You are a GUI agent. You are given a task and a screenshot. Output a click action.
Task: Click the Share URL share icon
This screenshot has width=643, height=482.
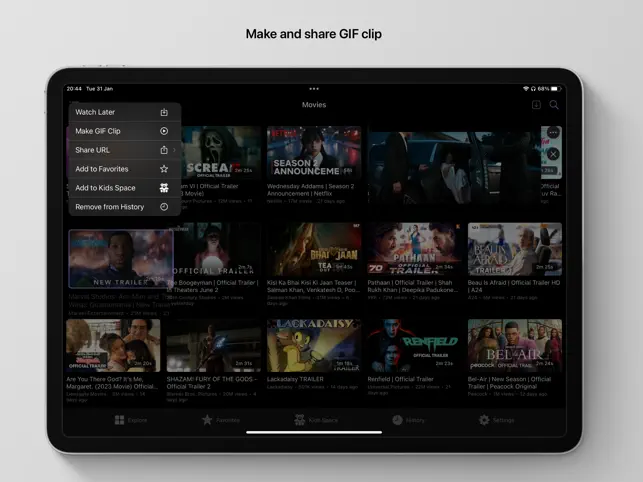[x=164, y=150]
